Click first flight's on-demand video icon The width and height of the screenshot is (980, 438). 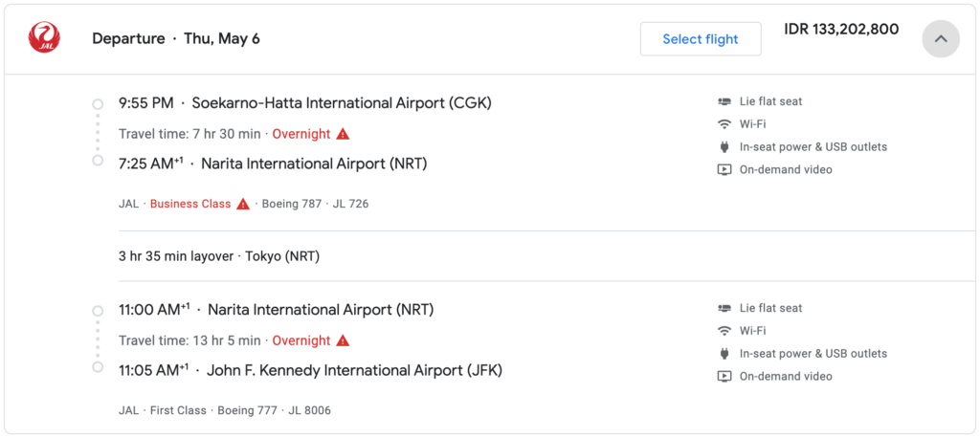[724, 170]
